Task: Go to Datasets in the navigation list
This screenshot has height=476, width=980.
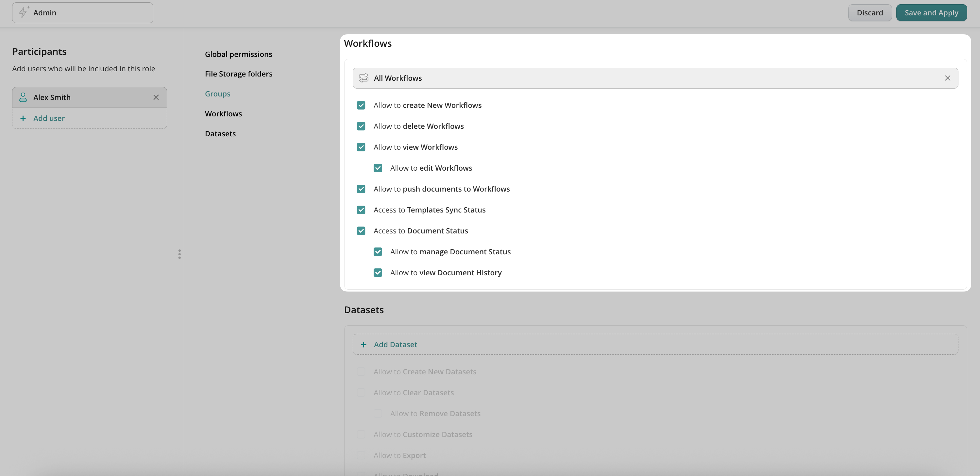Action: pyautogui.click(x=220, y=134)
